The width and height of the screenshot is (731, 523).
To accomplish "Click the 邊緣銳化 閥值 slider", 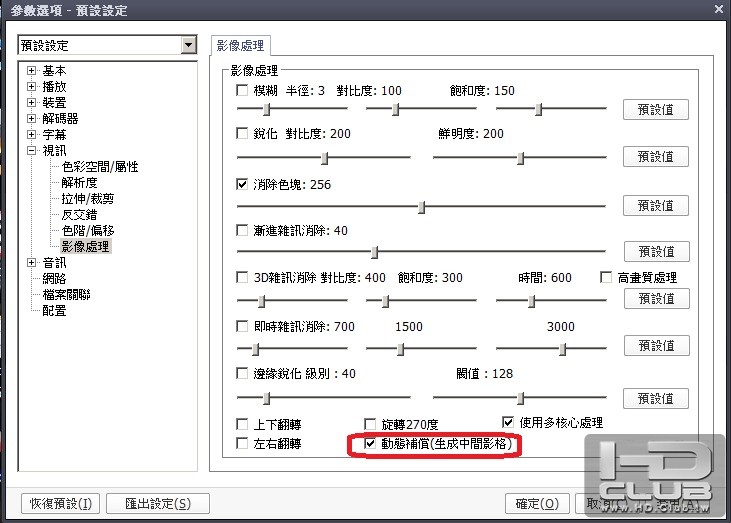I will click(520, 398).
